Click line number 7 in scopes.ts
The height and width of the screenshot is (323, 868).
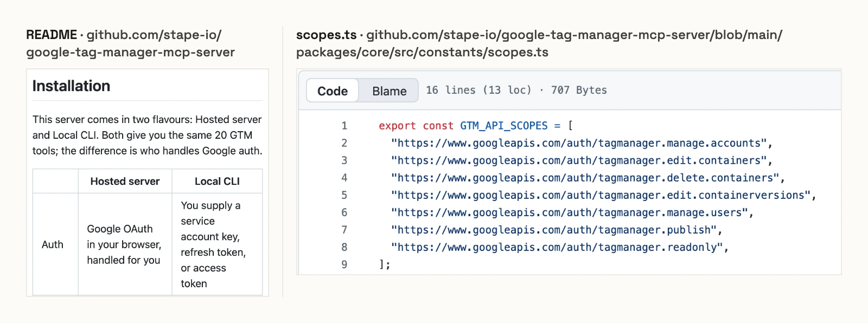[344, 230]
